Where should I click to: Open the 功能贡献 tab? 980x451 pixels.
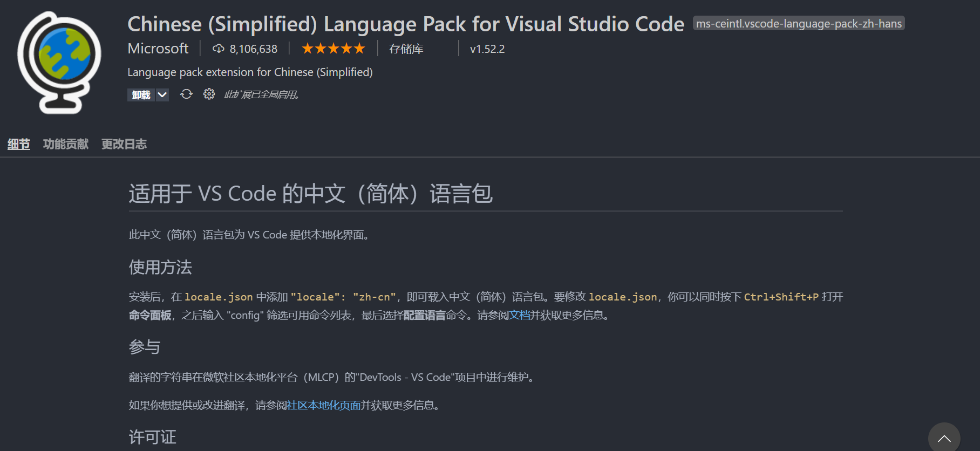[66, 144]
